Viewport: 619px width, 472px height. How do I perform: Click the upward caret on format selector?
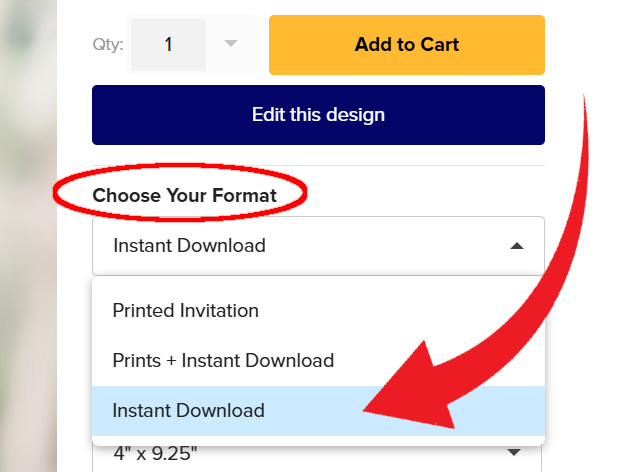(516, 246)
